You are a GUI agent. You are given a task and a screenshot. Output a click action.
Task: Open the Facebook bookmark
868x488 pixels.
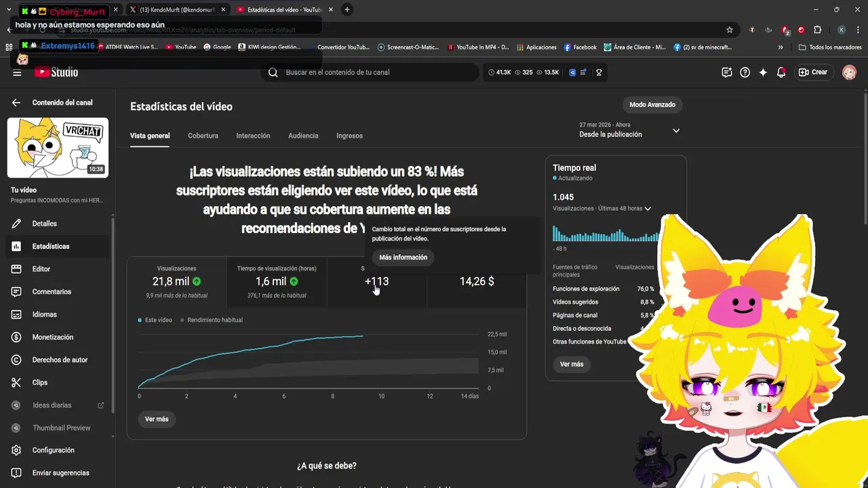click(x=580, y=47)
